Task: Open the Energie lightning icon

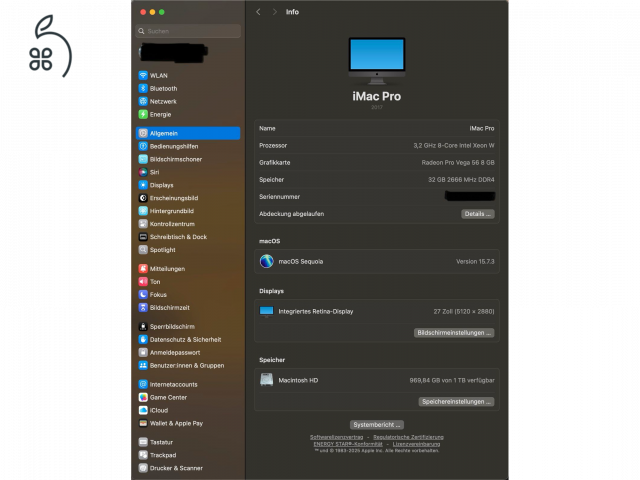Action: (x=143, y=114)
